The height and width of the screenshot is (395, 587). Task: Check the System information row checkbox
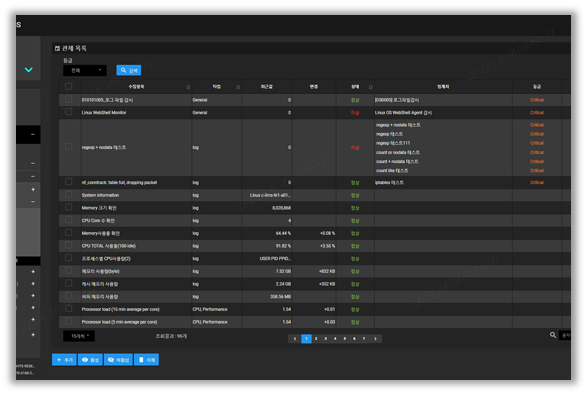tap(69, 195)
